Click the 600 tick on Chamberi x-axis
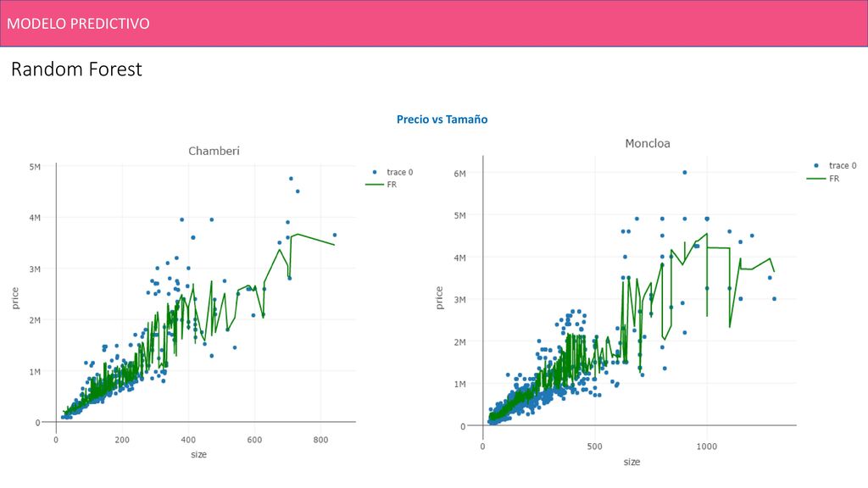Image resolution: width=868 pixels, height=488 pixels. tap(254, 440)
